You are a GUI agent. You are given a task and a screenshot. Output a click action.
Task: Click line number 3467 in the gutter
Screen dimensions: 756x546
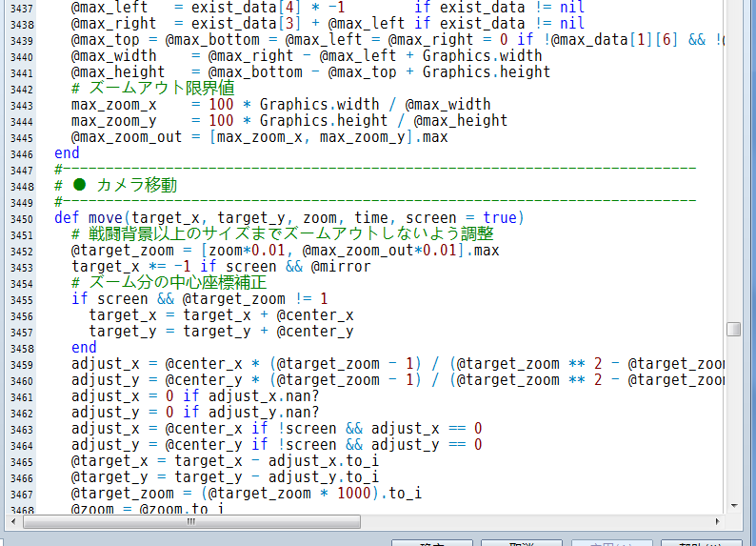click(x=22, y=495)
